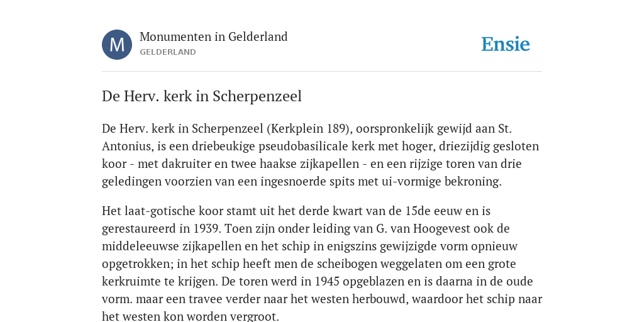Screen dimensions: 644x322
Task: Click the horizontal divider below the header
Action: (x=322, y=72)
